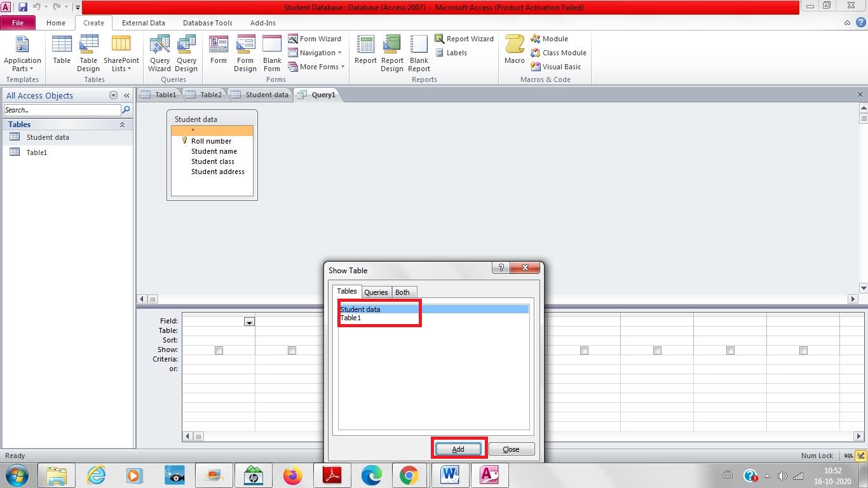
Task: Click the Add button in Show Table
Action: pos(458,449)
